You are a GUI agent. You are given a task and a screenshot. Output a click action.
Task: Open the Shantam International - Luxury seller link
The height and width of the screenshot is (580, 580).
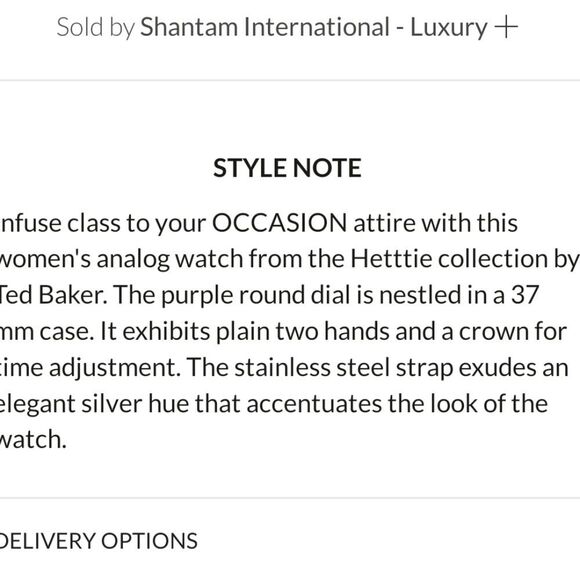click(x=314, y=28)
